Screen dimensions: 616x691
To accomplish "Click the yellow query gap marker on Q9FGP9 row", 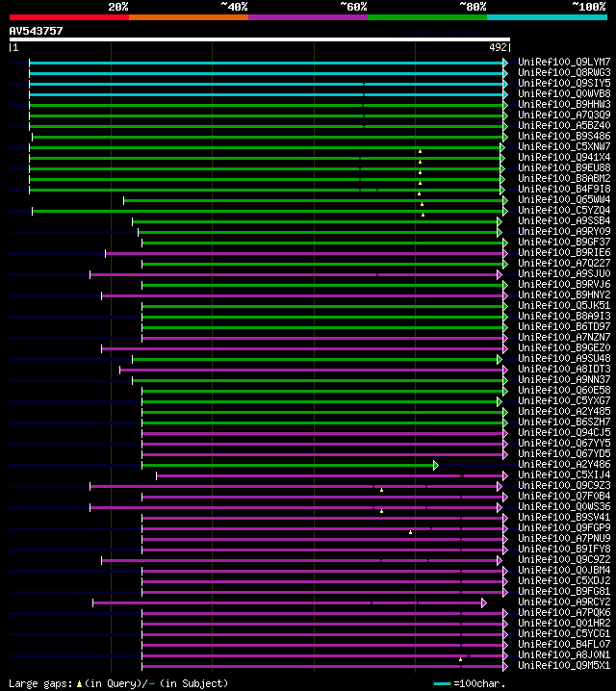I will [410, 532].
